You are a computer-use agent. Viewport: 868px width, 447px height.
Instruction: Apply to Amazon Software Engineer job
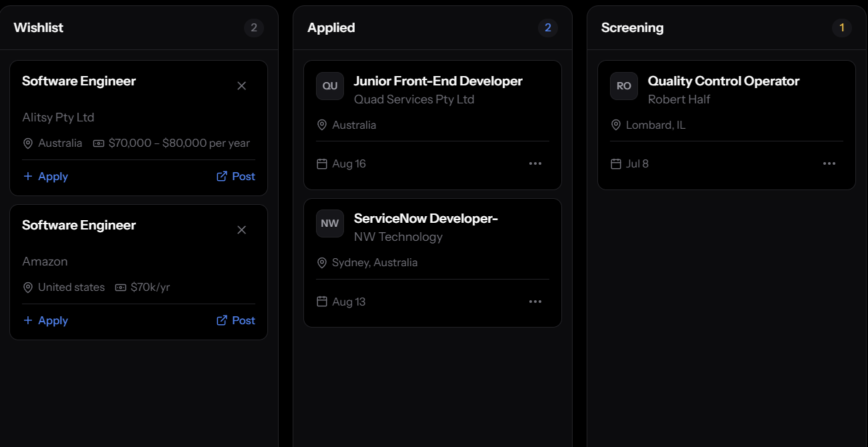pyautogui.click(x=45, y=321)
